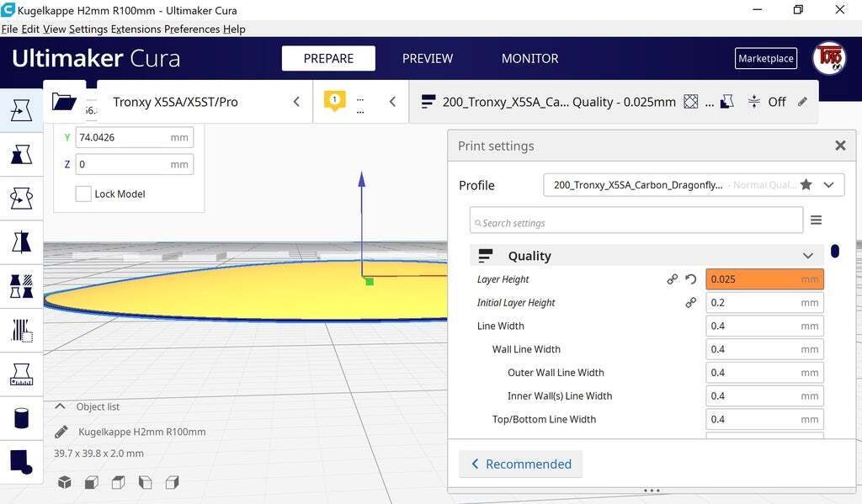
Task: Enable the Lock Model checkbox
Action: point(83,194)
